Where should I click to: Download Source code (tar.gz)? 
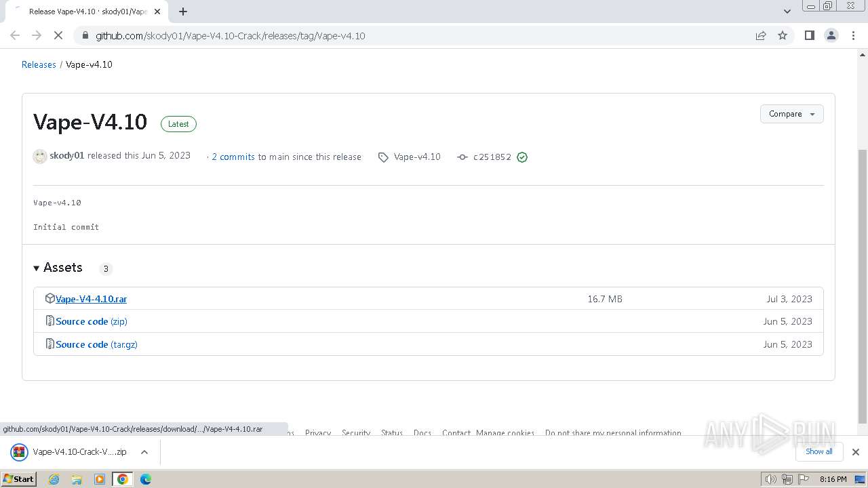(x=96, y=344)
